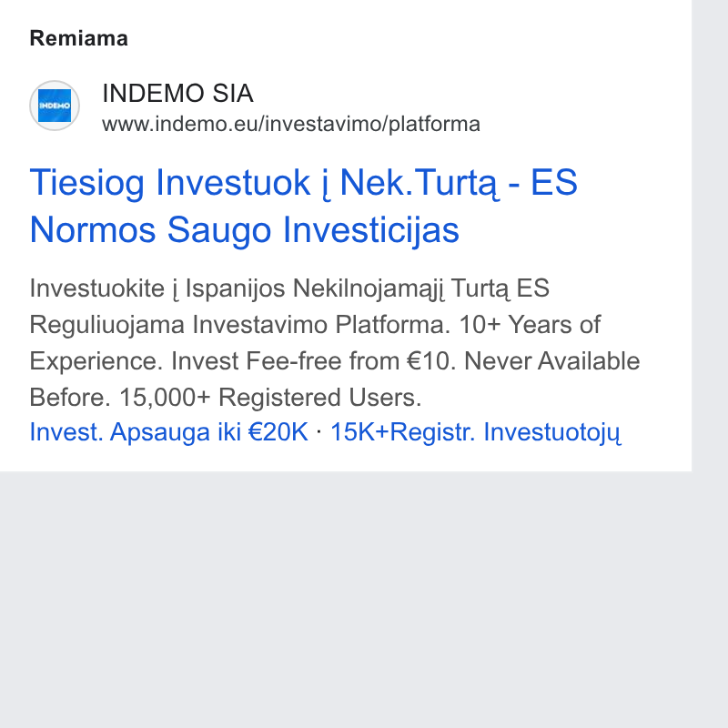Image resolution: width=728 pixels, height=728 pixels.
Task: Open 'Invest. Apsauga iki €20K' sitelink
Action: pos(168,432)
